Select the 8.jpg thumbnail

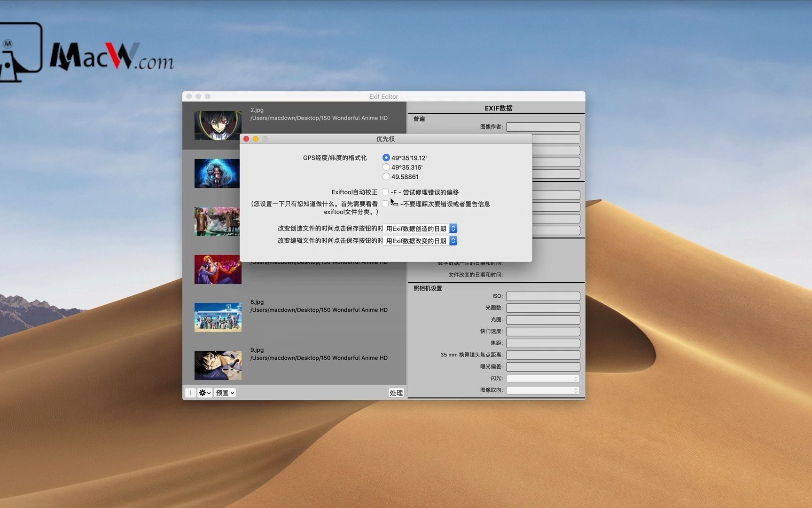[x=218, y=317]
